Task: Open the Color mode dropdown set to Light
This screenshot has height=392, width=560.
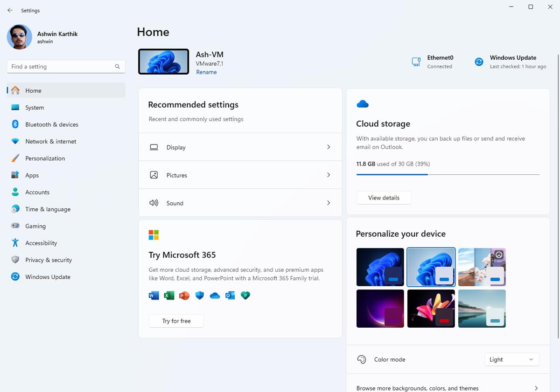Action: (x=511, y=359)
